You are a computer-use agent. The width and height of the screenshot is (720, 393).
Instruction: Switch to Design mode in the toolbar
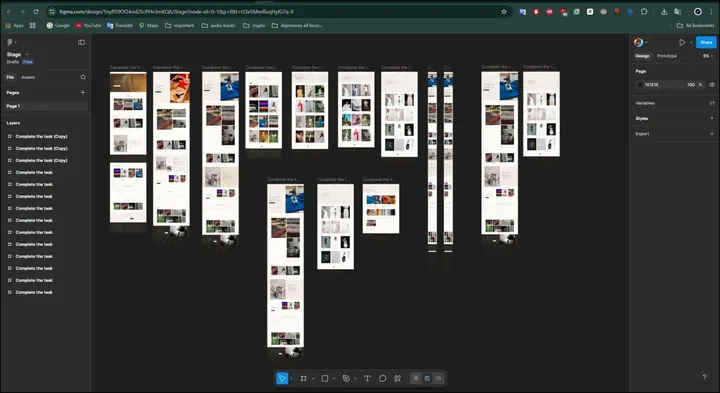[x=427, y=378]
